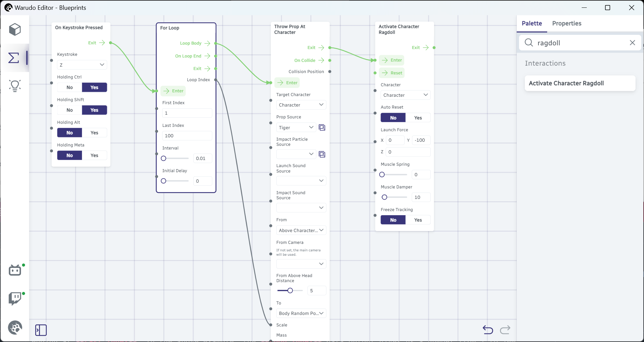Switch to the Palette tab
The image size is (644, 342).
(532, 23)
